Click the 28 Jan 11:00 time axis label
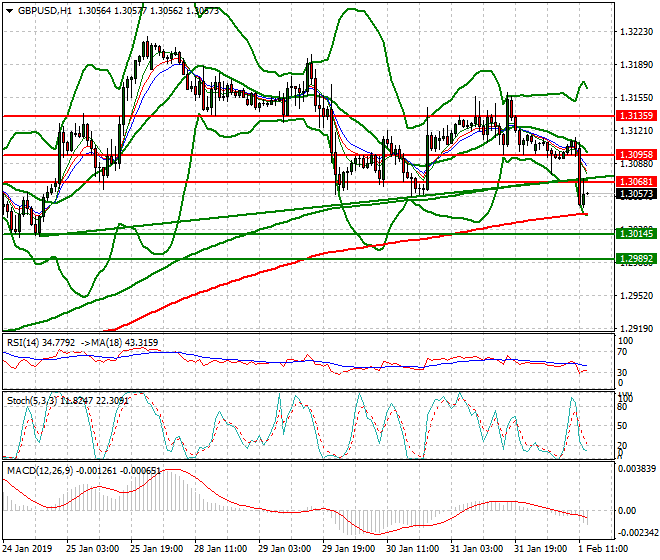The image size is (660, 560). [x=222, y=550]
